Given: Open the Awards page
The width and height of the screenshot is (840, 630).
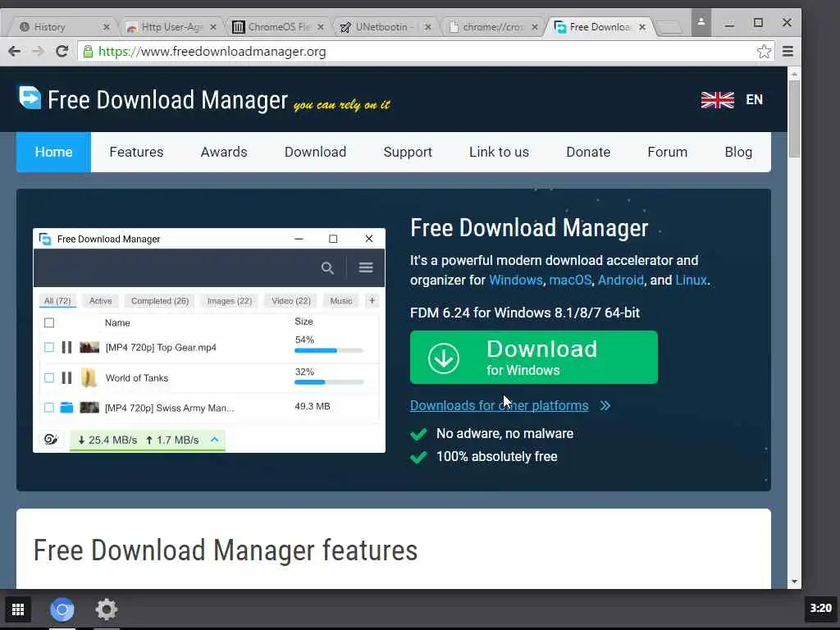Looking at the screenshot, I should click(x=224, y=152).
